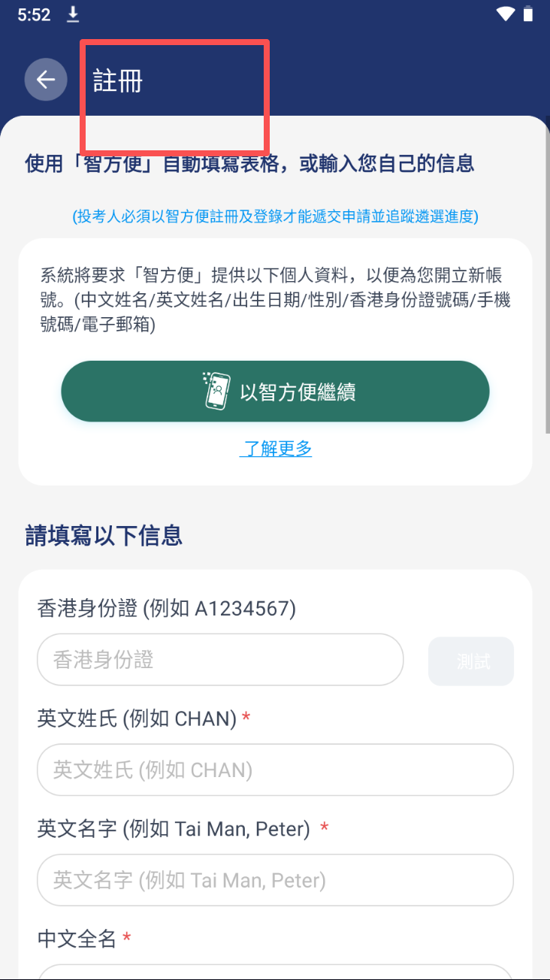
Task: Tap the download icon in status bar
Action: click(73, 14)
